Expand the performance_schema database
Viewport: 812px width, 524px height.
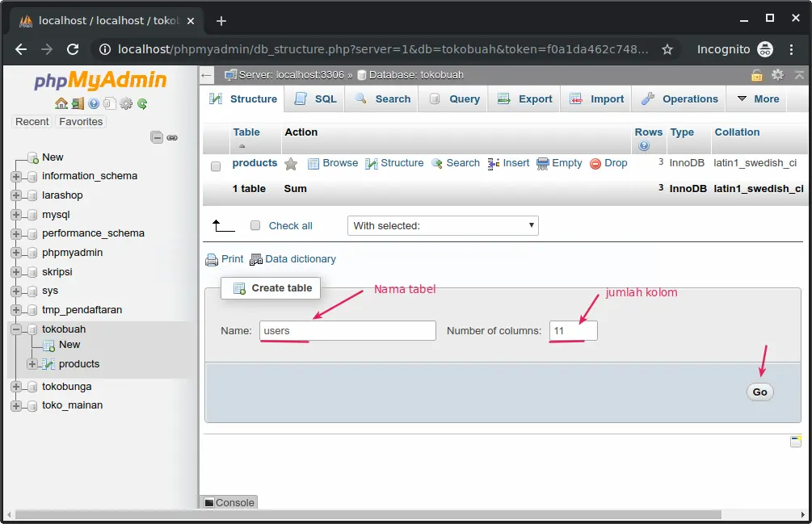coord(16,234)
